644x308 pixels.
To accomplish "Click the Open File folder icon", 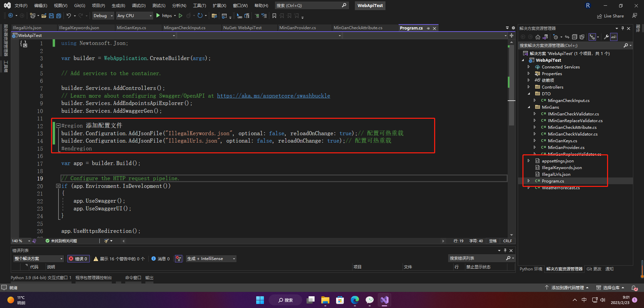I will [x=44, y=16].
